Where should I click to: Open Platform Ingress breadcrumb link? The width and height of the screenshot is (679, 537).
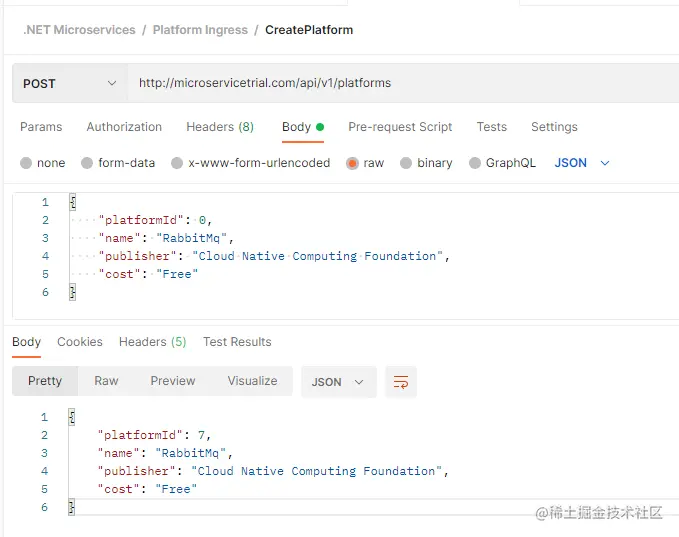(x=200, y=30)
